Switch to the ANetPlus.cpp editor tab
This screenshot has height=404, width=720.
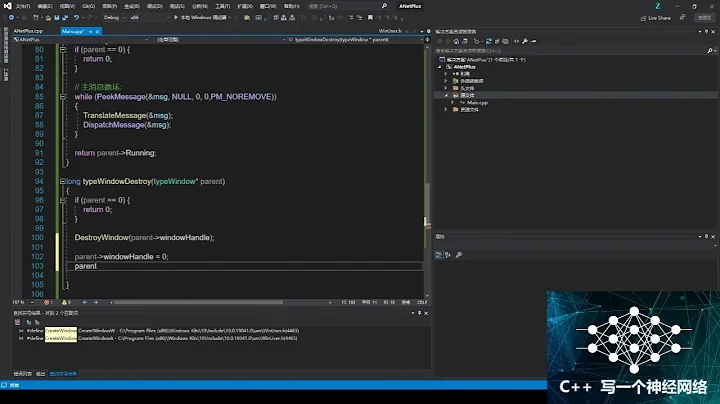[x=28, y=31]
